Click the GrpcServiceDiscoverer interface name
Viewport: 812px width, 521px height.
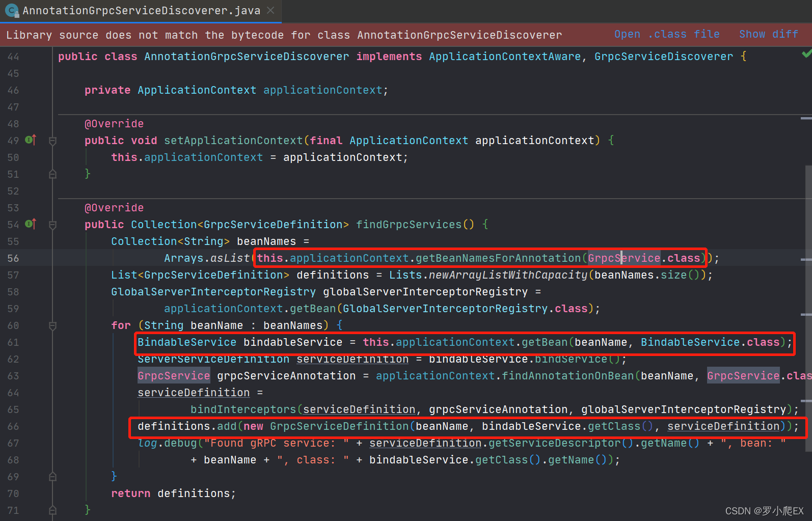point(664,57)
